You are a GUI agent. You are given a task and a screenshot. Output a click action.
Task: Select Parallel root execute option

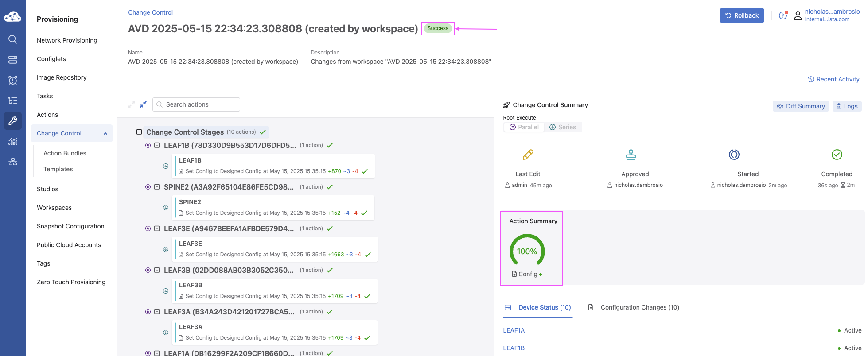click(x=524, y=127)
